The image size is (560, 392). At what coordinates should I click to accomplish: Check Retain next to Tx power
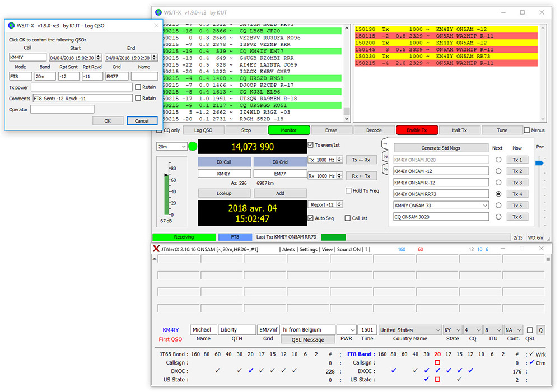138,87
